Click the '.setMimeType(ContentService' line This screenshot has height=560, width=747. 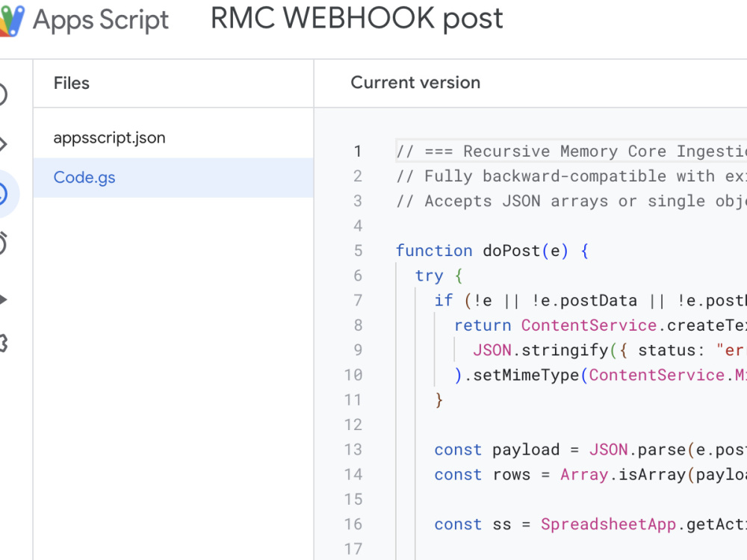pos(601,375)
